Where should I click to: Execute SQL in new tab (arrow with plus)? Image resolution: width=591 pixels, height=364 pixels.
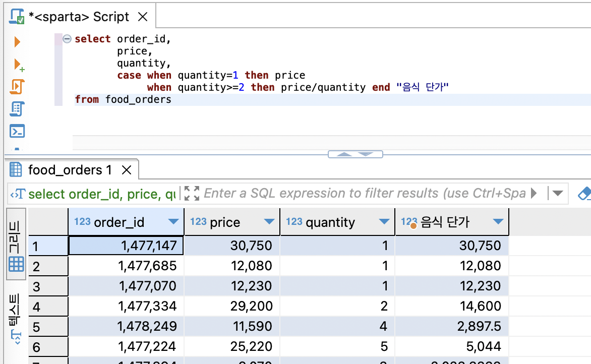[x=19, y=65]
